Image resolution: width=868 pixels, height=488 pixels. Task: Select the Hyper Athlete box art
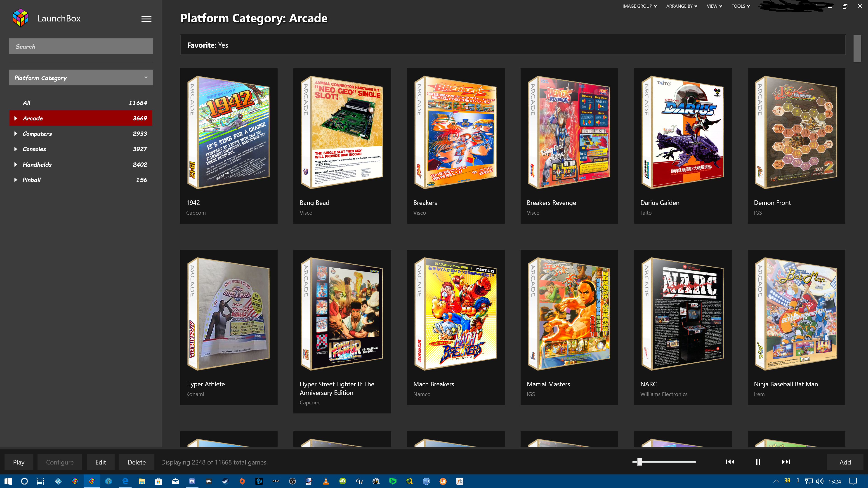pos(229,314)
